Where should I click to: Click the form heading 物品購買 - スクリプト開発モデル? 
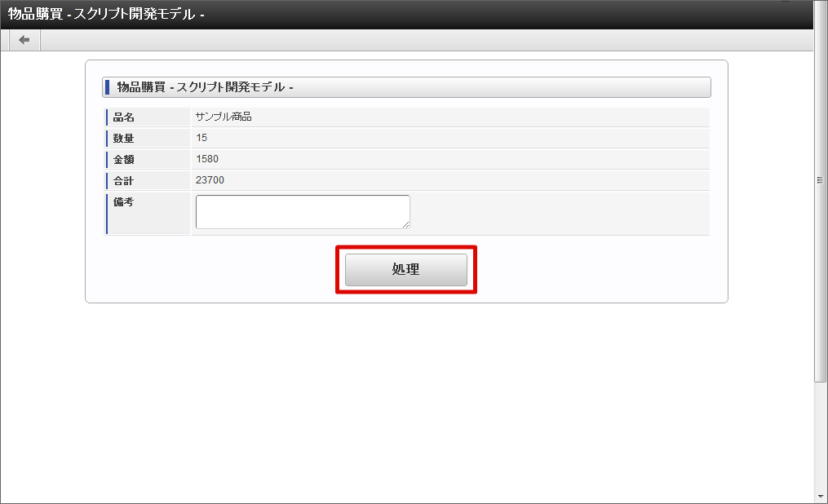205,87
